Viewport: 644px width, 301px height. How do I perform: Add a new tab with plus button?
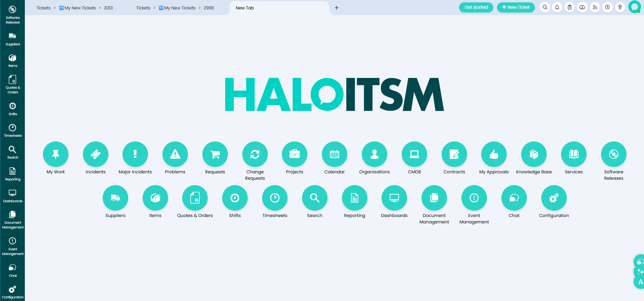(337, 8)
